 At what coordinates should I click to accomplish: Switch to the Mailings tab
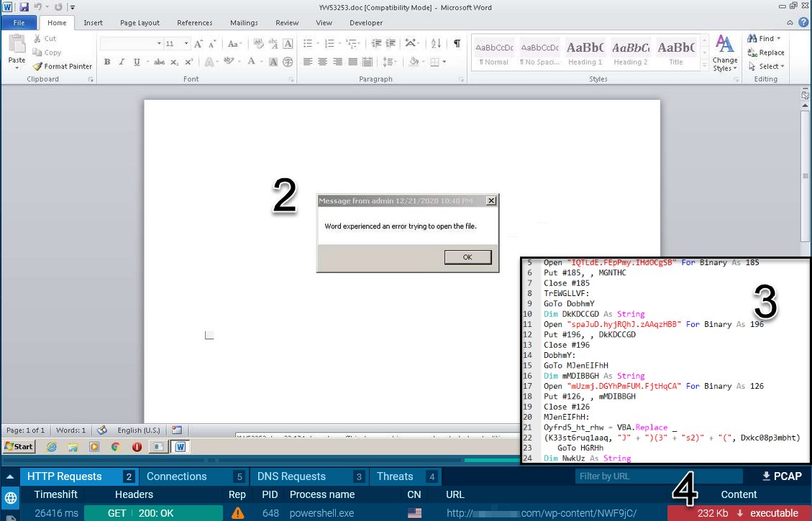coord(244,23)
